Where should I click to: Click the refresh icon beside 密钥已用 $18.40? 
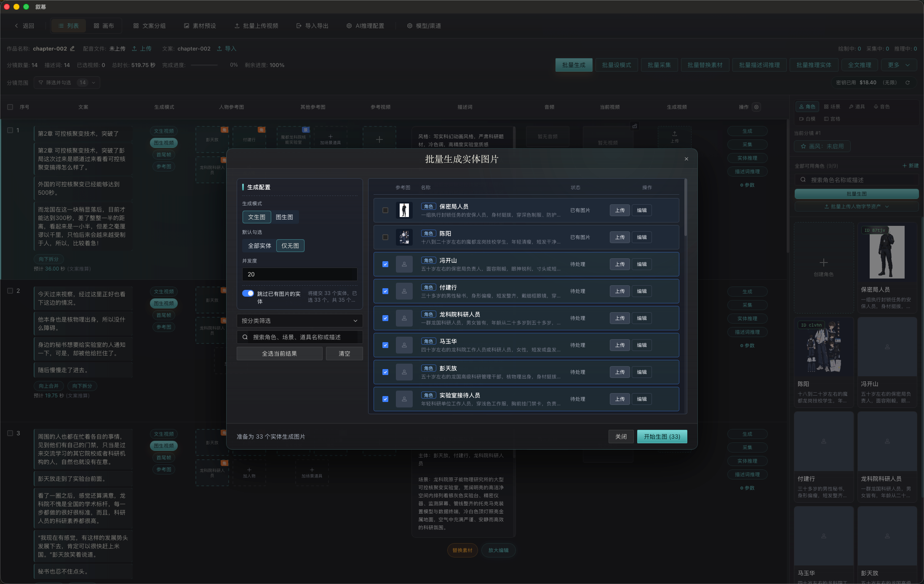point(908,83)
